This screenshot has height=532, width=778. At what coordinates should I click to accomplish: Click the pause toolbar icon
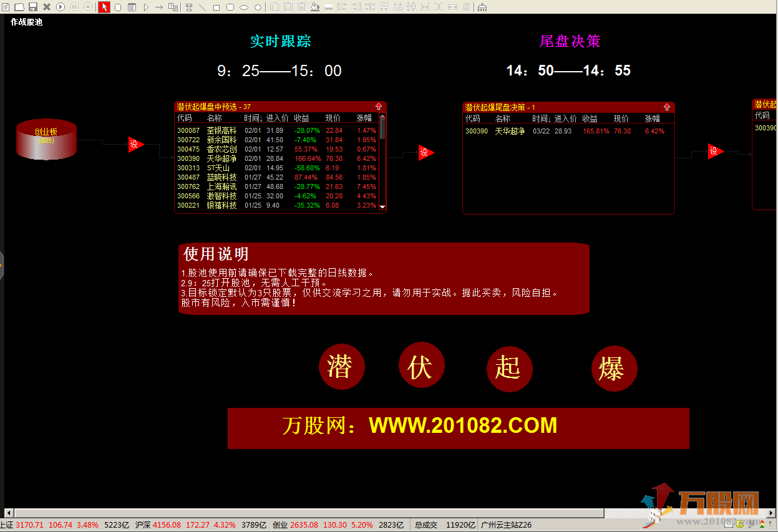[x=74, y=7]
